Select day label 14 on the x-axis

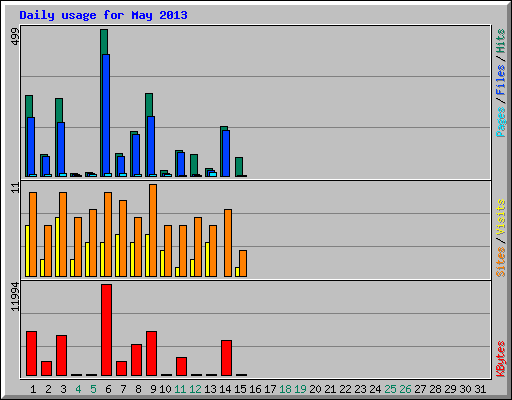click(x=225, y=389)
